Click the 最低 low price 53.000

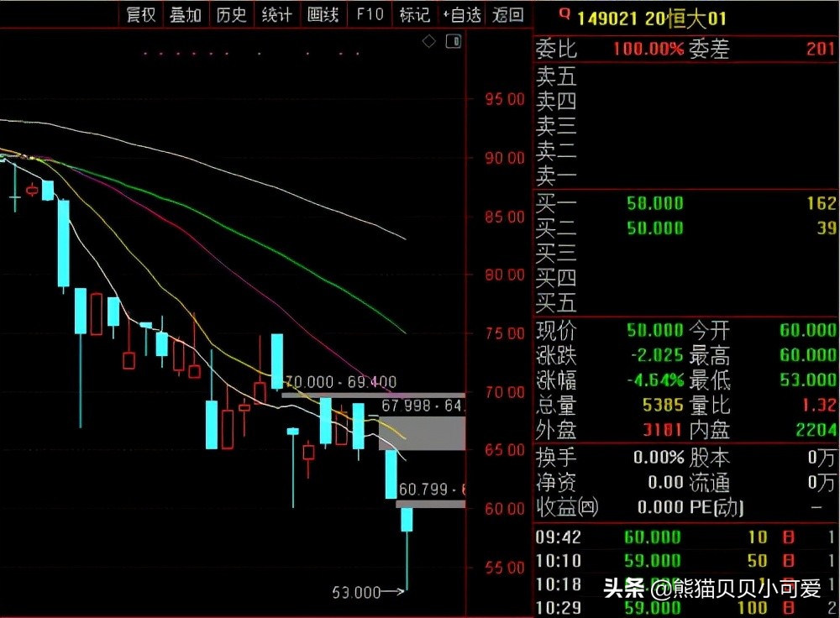pyautogui.click(x=808, y=380)
